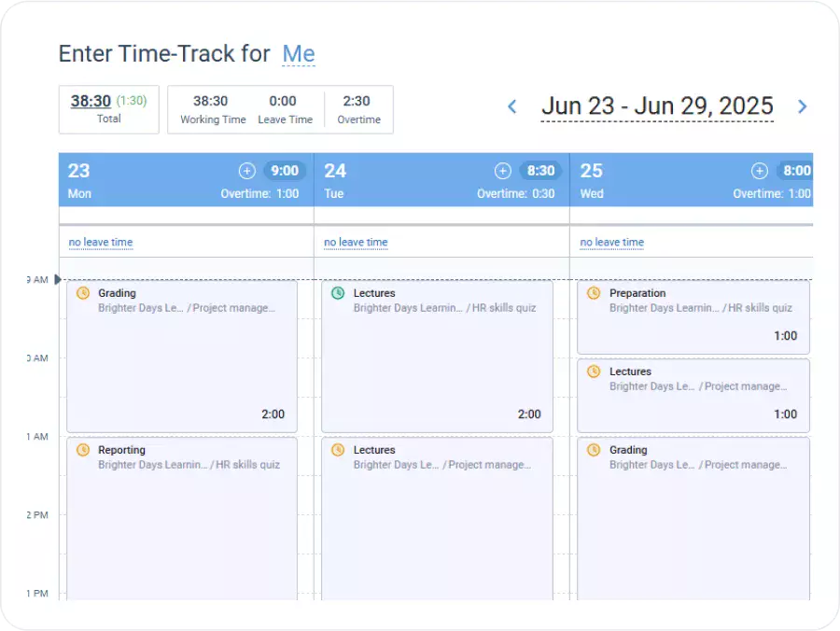Open no leave time link under Monday
Image resolution: width=840 pixels, height=631 pixels.
[100, 242]
